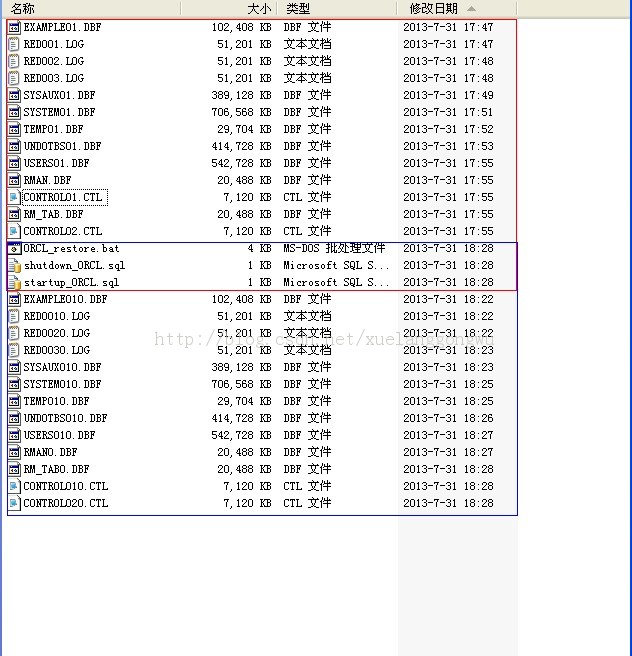Select the file name UNDOTBS010.DBF
The image size is (632, 656).
(66, 418)
